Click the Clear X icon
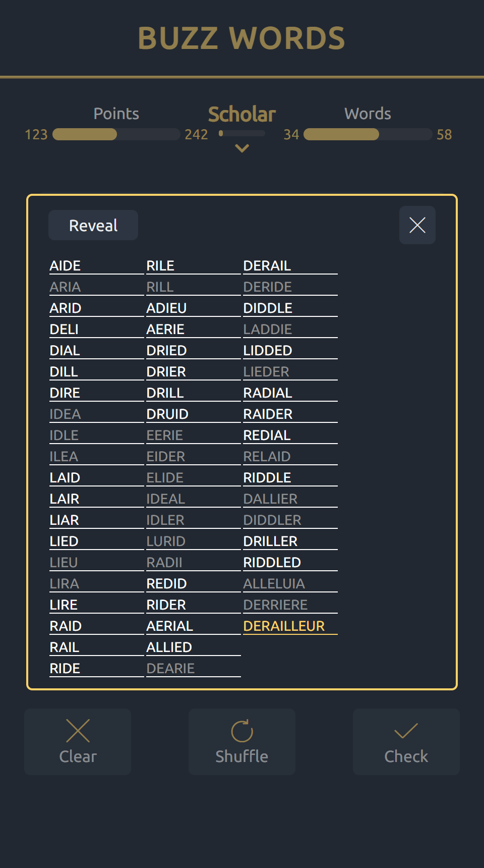The width and height of the screenshot is (484, 868). tap(78, 731)
